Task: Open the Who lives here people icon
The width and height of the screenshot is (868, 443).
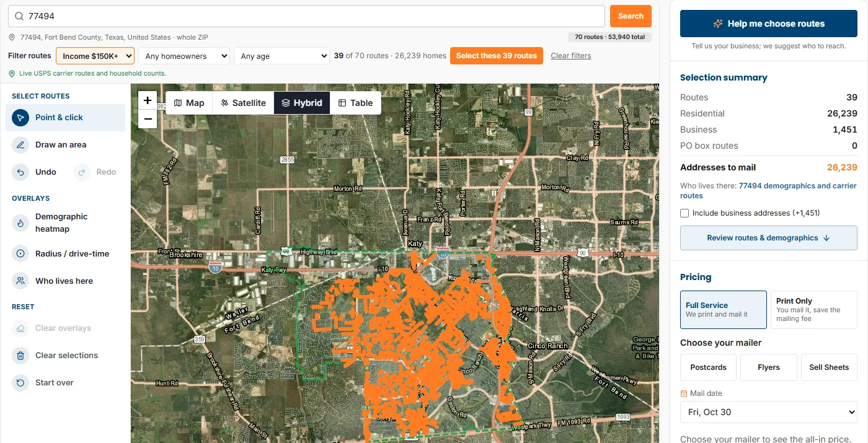Action: 20,281
